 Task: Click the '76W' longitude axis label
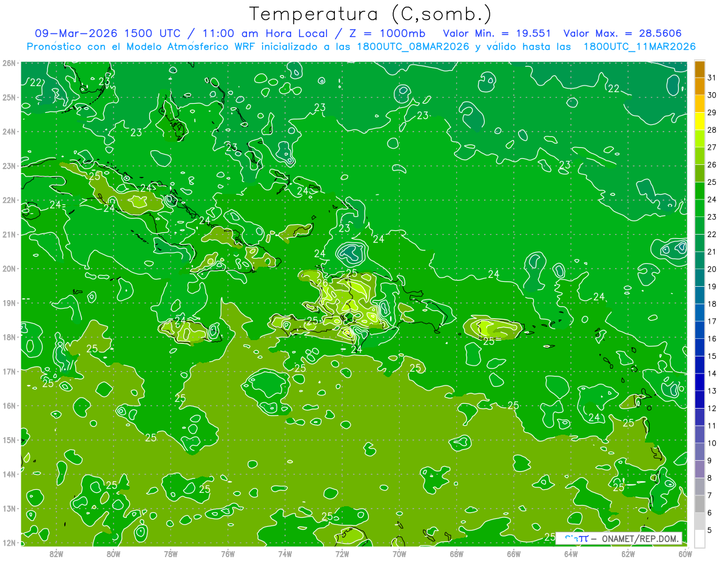[x=228, y=554]
